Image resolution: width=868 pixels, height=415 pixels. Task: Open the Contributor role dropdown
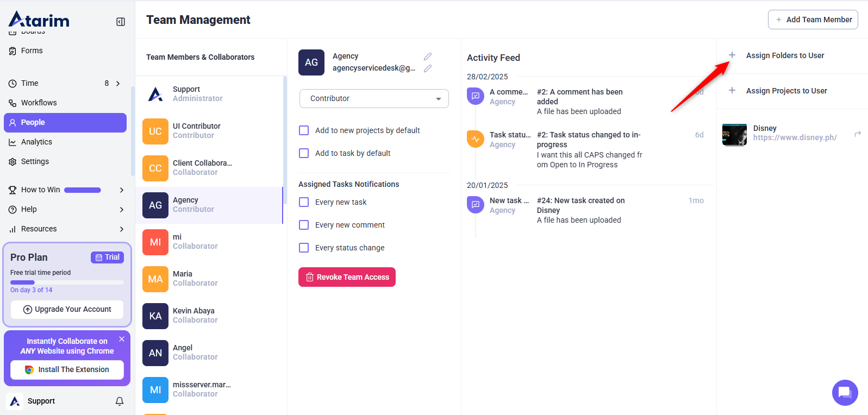coord(374,99)
